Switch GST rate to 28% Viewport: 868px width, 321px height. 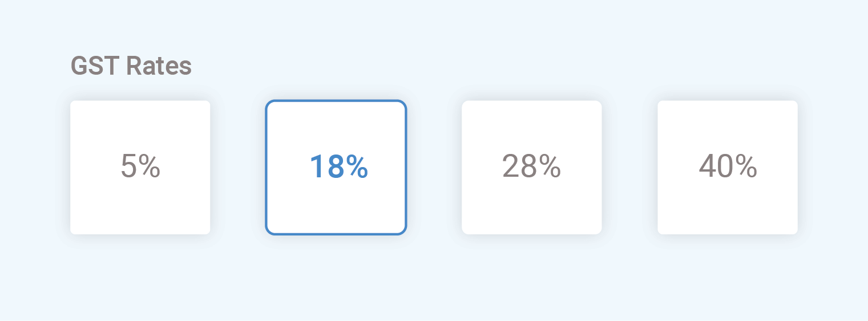(531, 167)
